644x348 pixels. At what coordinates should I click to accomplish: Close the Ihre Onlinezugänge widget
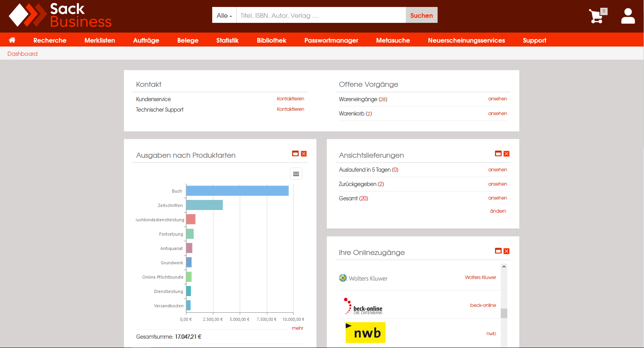507,251
